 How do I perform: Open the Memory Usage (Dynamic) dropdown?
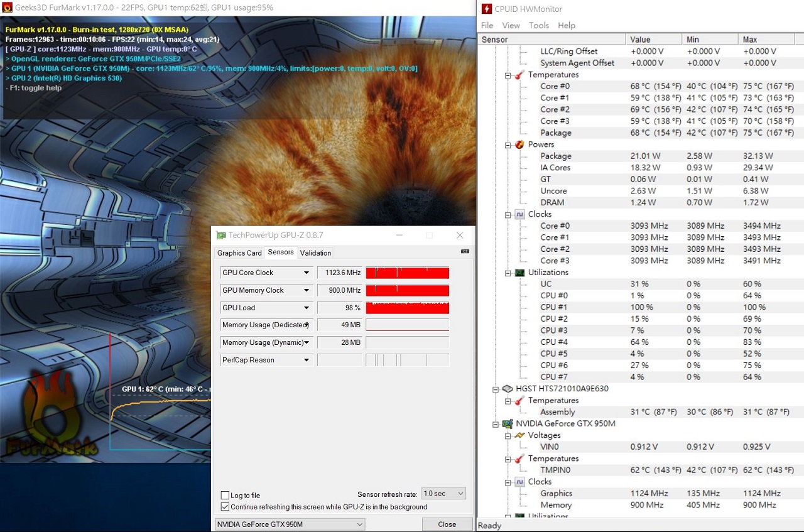click(307, 342)
